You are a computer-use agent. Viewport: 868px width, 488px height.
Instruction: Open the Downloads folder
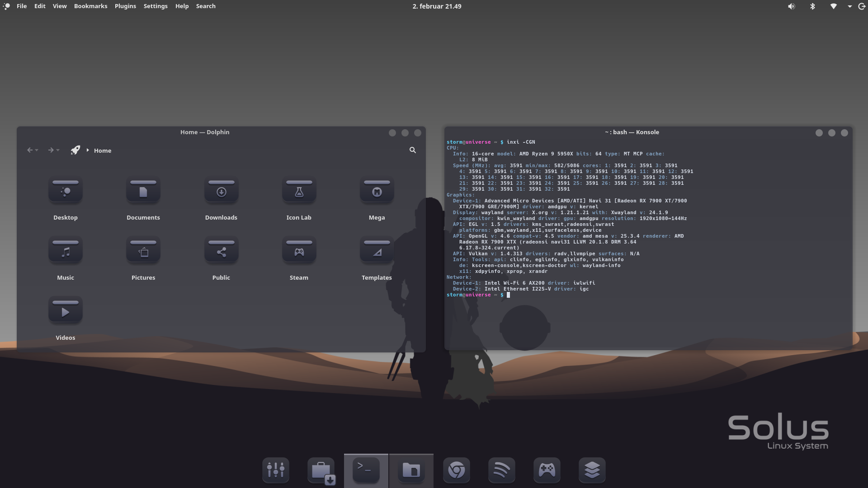221,191
